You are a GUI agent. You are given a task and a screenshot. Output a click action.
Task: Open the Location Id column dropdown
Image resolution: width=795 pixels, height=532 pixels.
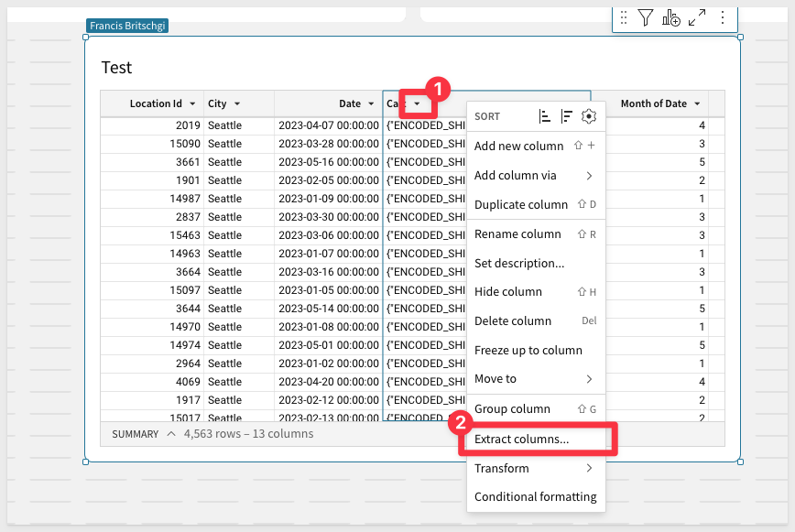[192, 104]
